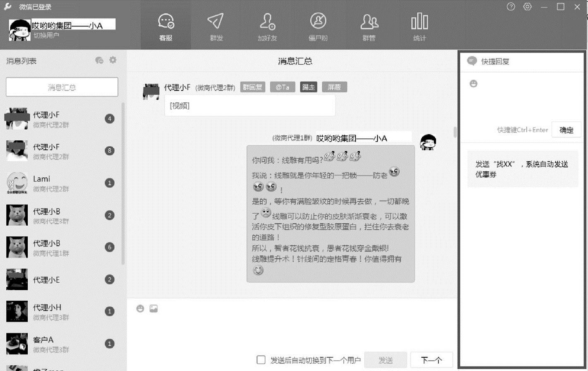Screen dimensions: 588x371
Task: Click the sender avatar next to 哎哟哟集团 message
Action: point(428,142)
